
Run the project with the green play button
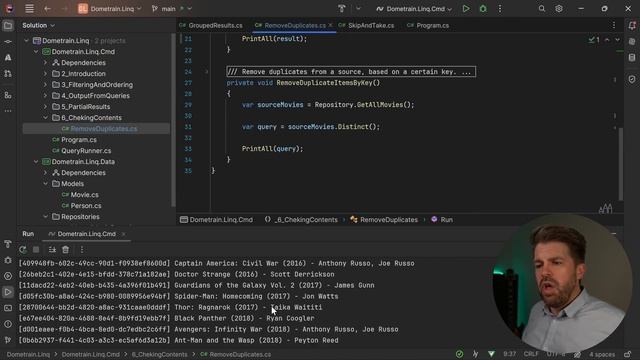pos(466,9)
